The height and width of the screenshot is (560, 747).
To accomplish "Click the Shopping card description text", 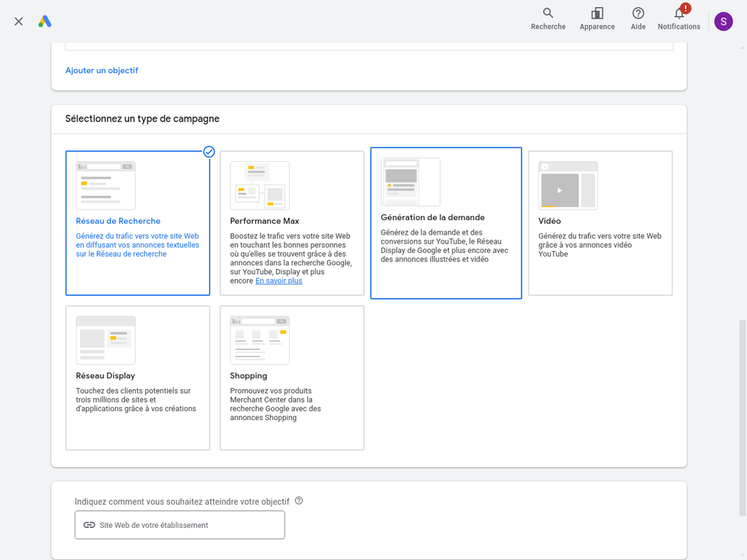I will point(275,404).
